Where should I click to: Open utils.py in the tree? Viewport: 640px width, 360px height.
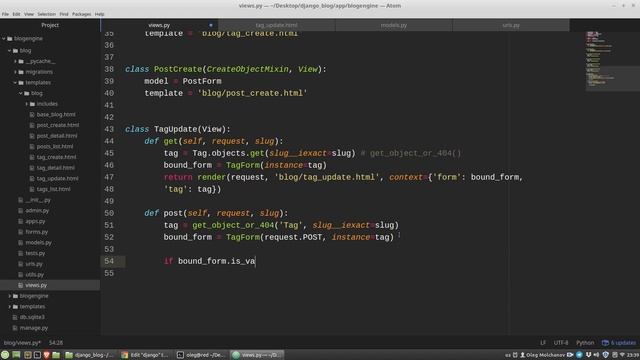click(34, 274)
